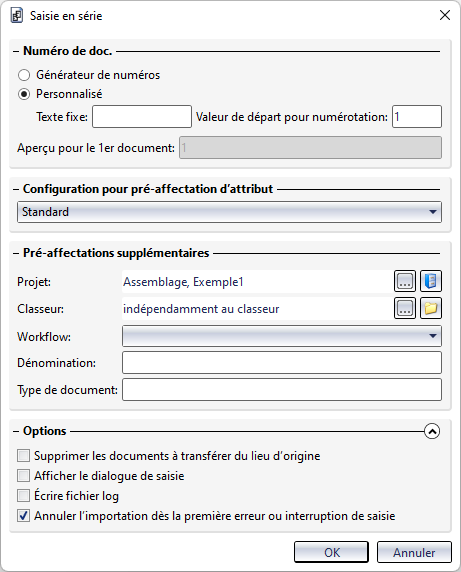Select the Personnalisé radio option
Screen dimensions: 461x572
point(24,94)
